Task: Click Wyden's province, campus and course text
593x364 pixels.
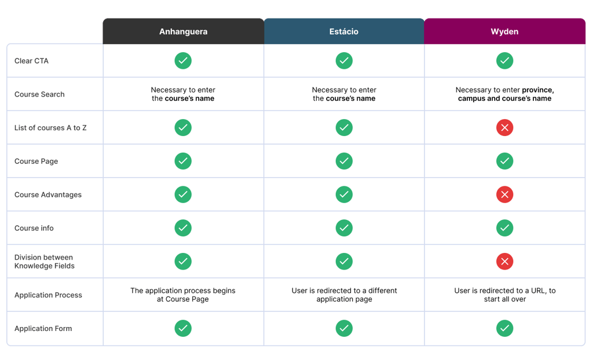Action: (x=504, y=94)
